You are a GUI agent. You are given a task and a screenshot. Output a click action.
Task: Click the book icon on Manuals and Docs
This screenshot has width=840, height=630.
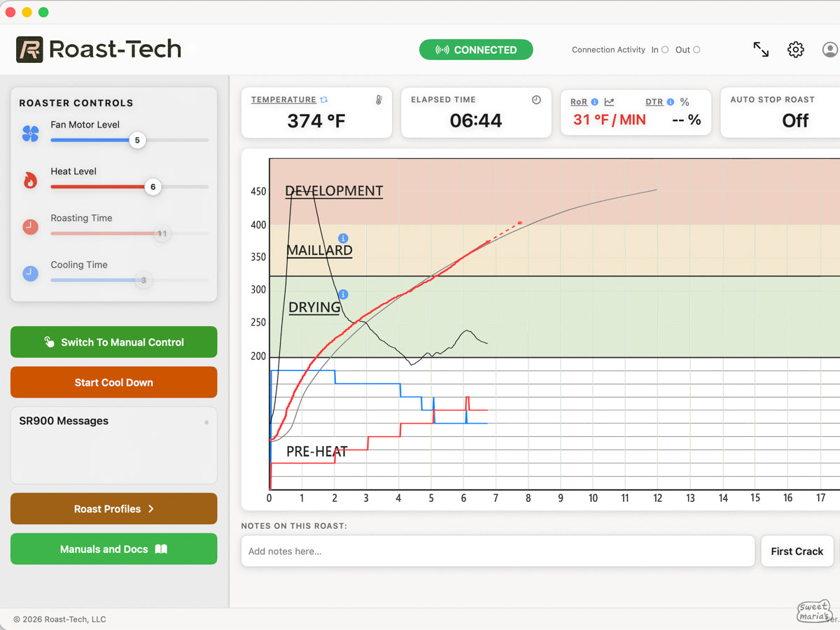coord(161,549)
